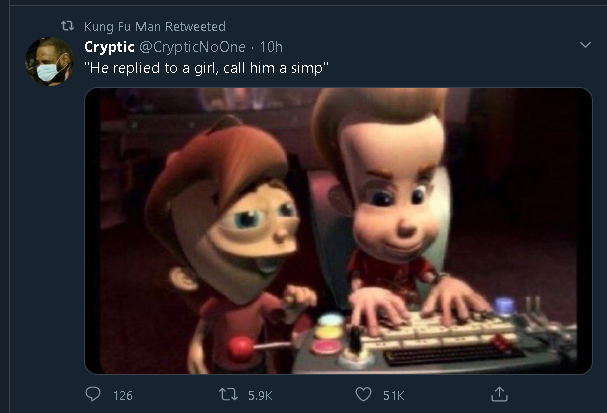Click the Kung Fu Man Retweeted label
The image size is (607, 413).
click(155, 26)
